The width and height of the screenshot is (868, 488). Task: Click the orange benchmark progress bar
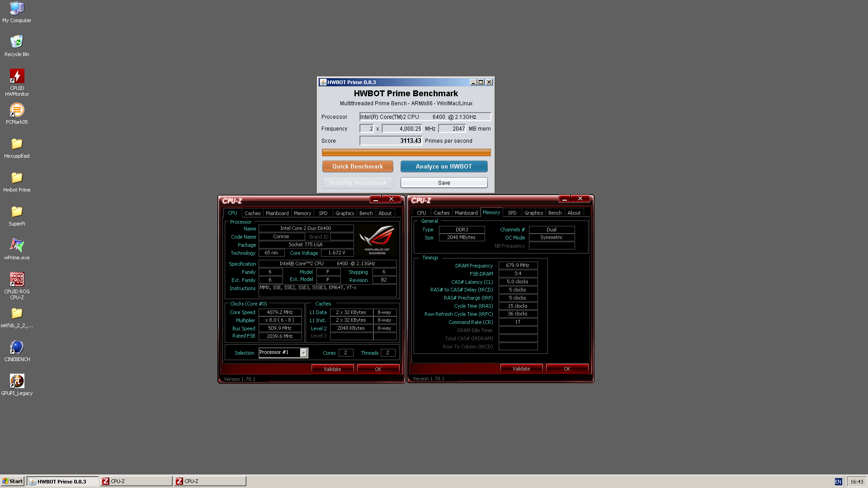coord(406,152)
